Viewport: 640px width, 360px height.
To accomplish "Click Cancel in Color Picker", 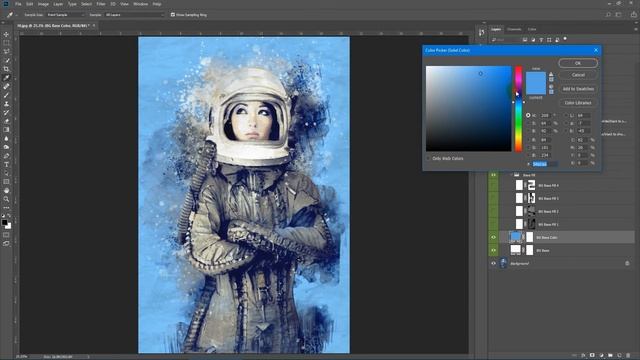I will [578, 75].
